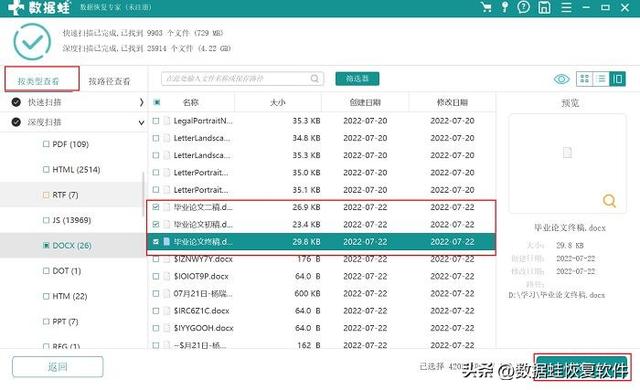Viewport: 640px width, 390px height.
Task: Check the JS (13969) type box
Action: (46, 220)
